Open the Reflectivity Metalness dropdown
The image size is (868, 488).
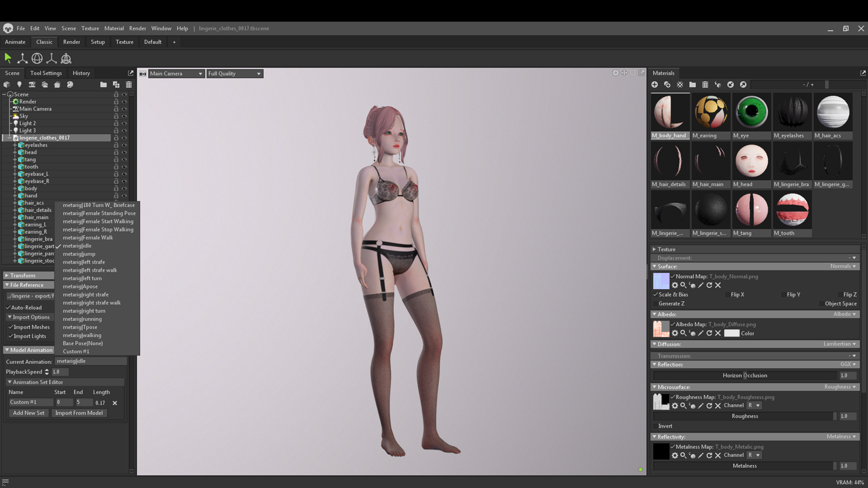point(841,437)
